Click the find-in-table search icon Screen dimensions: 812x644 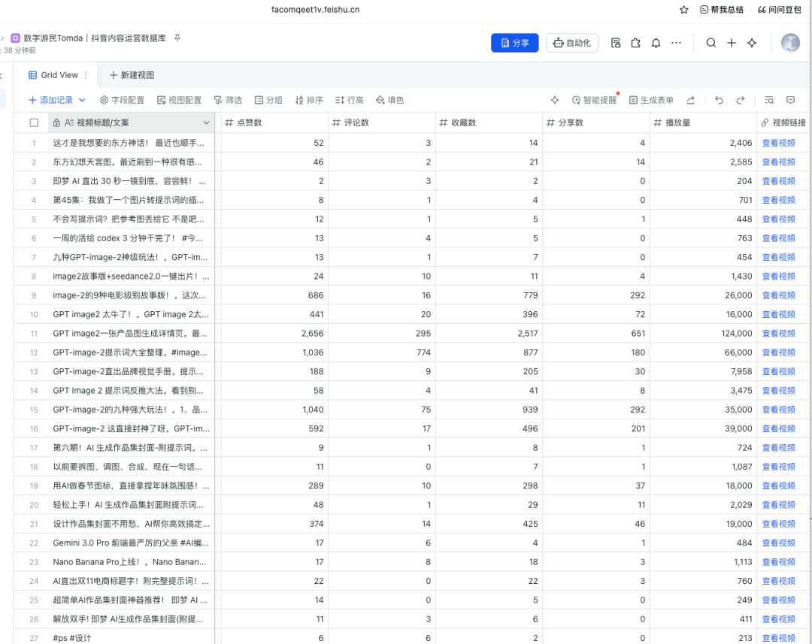[769, 100]
